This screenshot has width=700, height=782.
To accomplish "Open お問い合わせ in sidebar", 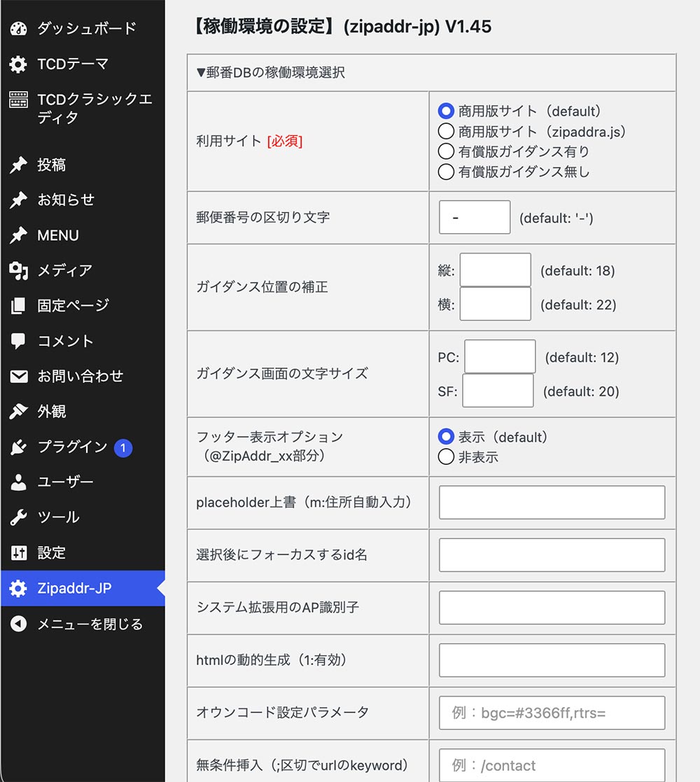I will pyautogui.click(x=83, y=377).
